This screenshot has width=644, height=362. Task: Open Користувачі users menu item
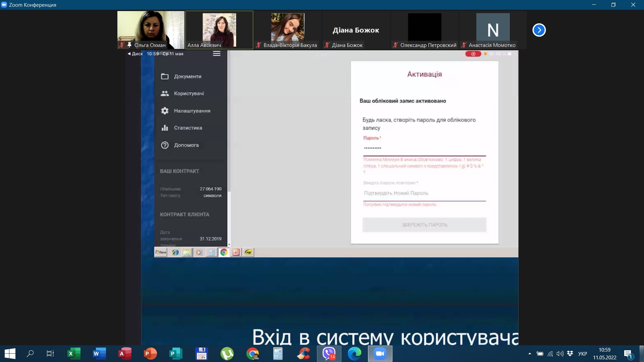pos(189,94)
